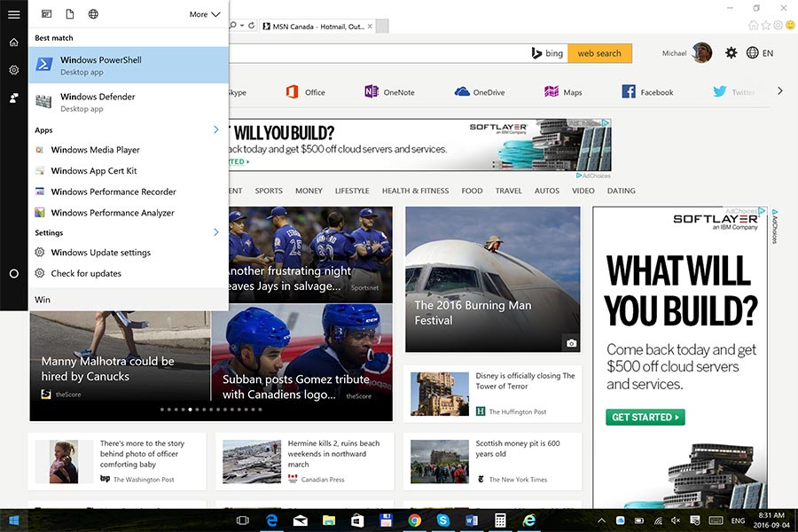This screenshot has width=798, height=532.
Task: Open Google Chrome from the taskbar
Action: 414,520
